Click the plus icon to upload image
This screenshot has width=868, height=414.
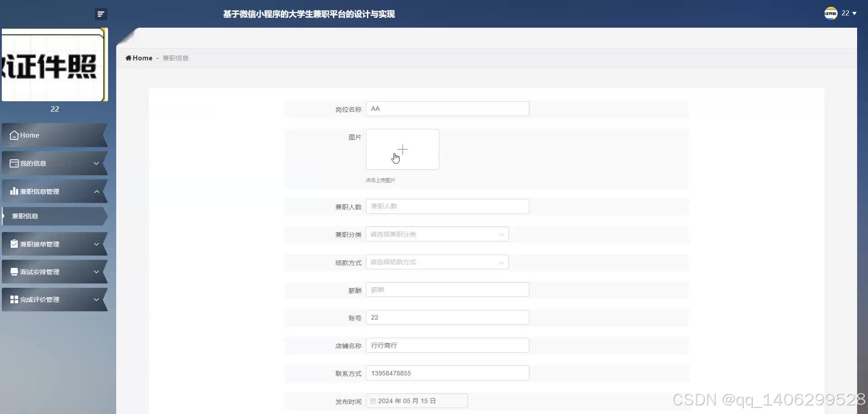tap(403, 149)
